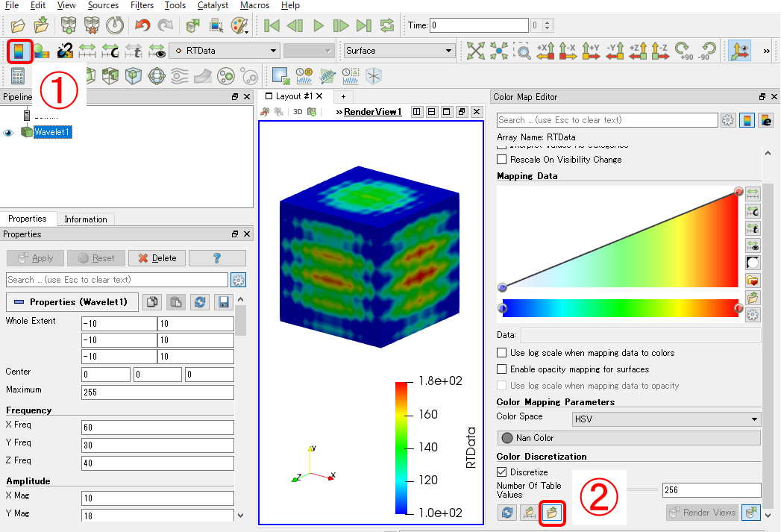Click the Nan Color swatch button

tap(629, 438)
